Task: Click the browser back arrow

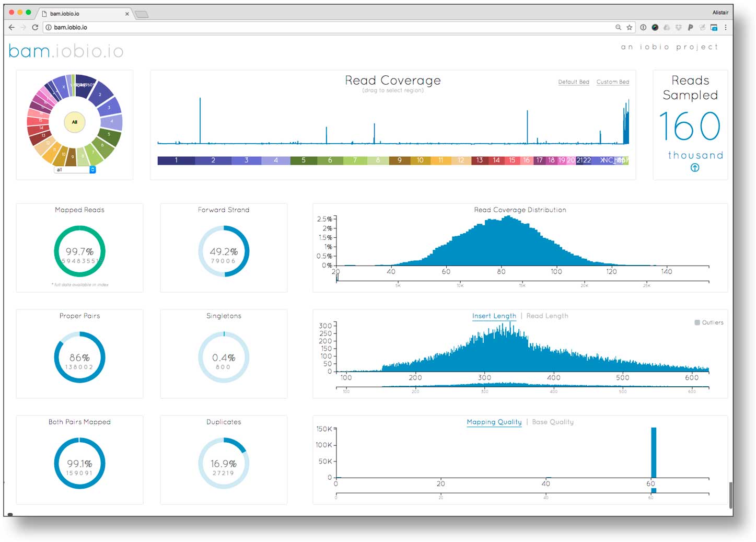Action: (x=11, y=27)
